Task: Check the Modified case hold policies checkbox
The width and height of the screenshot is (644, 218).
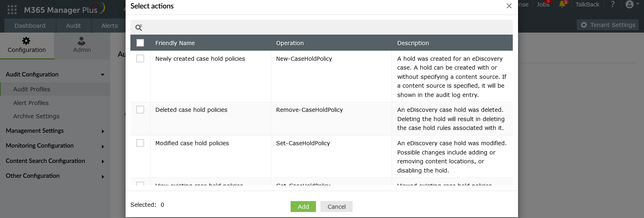Action: pos(140,143)
